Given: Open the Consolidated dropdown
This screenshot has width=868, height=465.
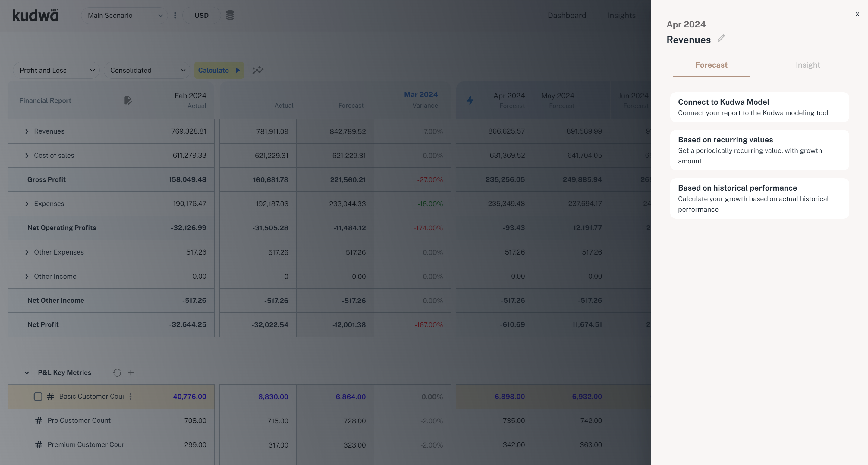Looking at the screenshot, I should point(147,70).
